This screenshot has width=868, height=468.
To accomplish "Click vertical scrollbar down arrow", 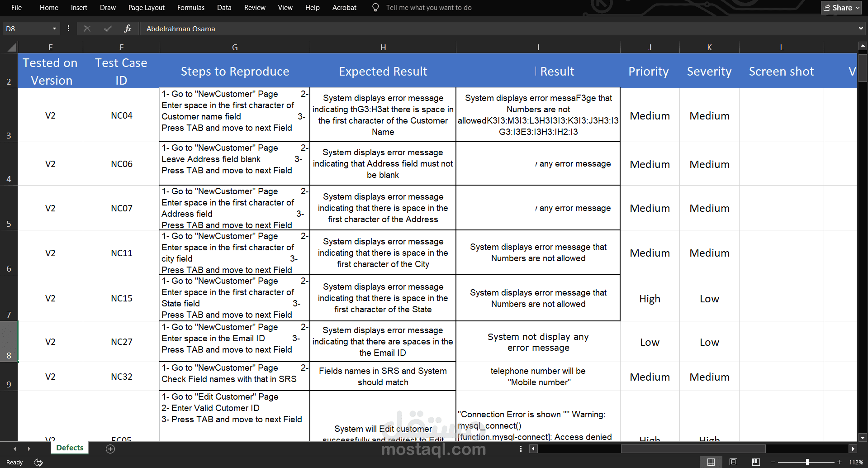I will pos(863,438).
